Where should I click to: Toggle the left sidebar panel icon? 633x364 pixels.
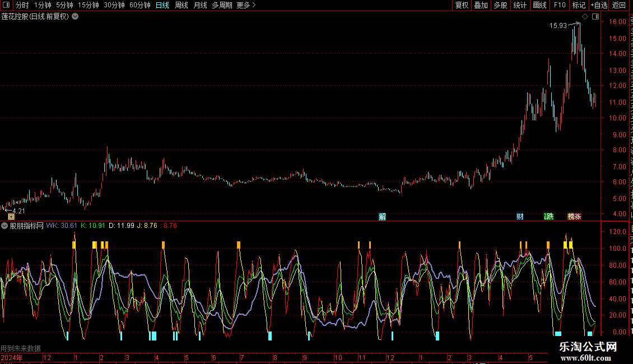click(x=6, y=5)
